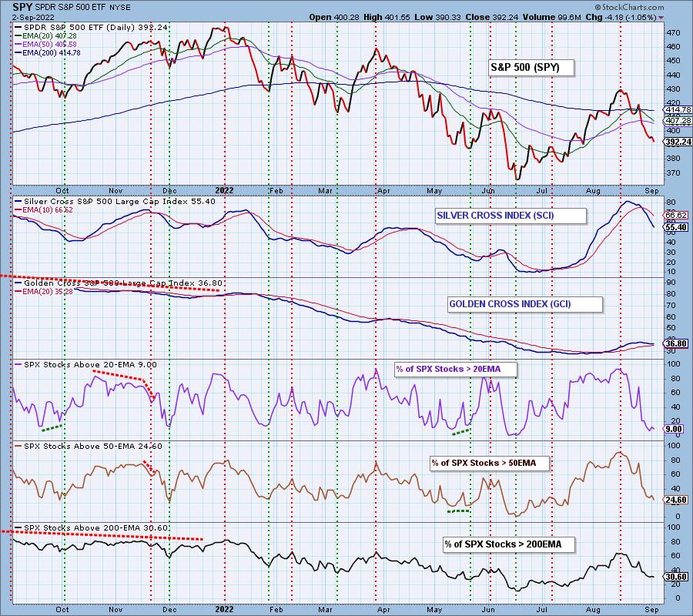Click the '% of SPX Stocks > 200EMA' label box

click(509, 544)
